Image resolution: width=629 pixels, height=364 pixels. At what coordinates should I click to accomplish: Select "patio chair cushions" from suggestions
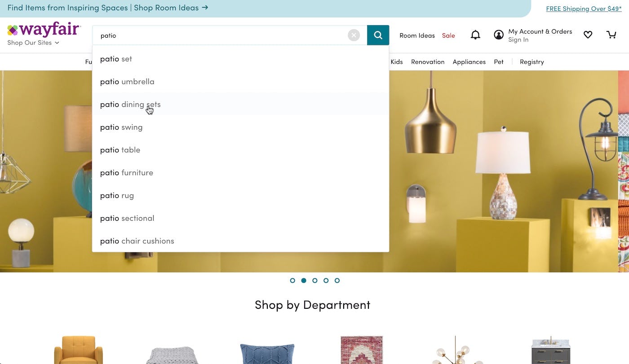pyautogui.click(x=137, y=241)
